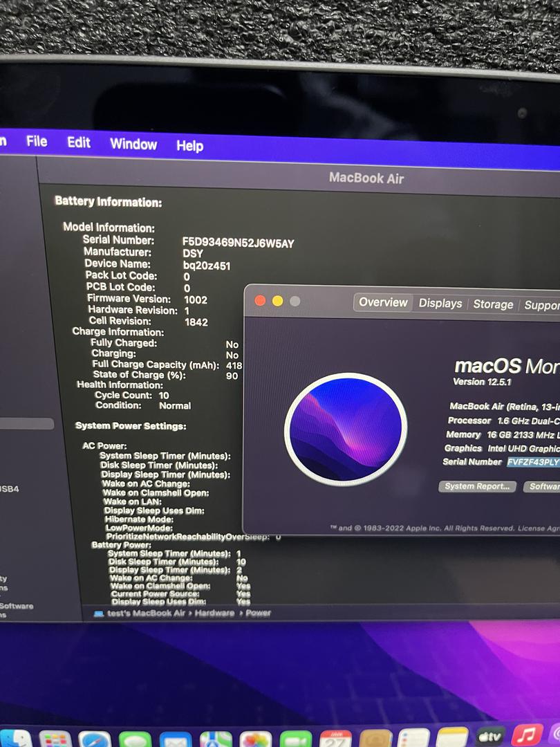
Task: Click the highlighted Mac serial number FVFZF43PLY
Action: [533, 462]
